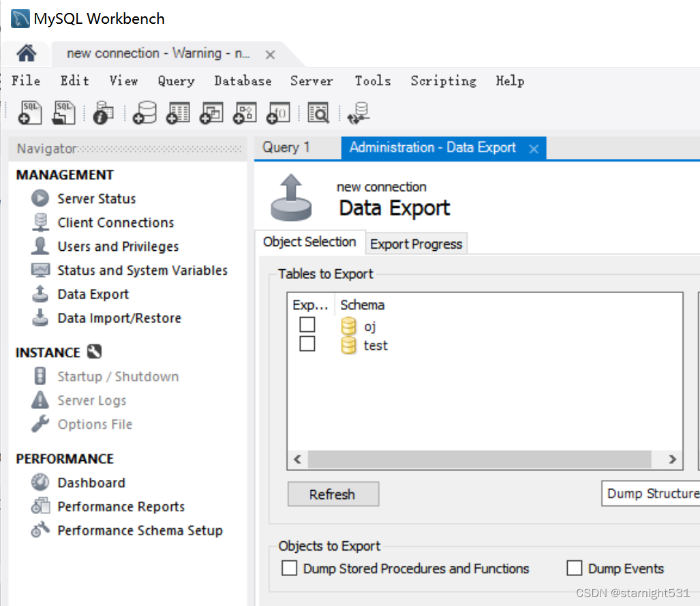
Task: Click the Exp... column header
Action: [311, 305]
